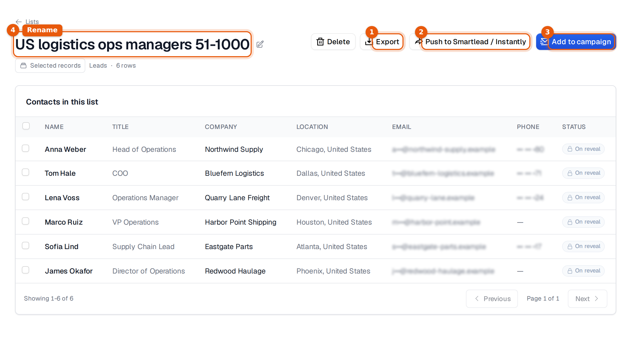This screenshot has height=364, width=637.
Task: Open contact Tom Hale
Action: pos(60,173)
